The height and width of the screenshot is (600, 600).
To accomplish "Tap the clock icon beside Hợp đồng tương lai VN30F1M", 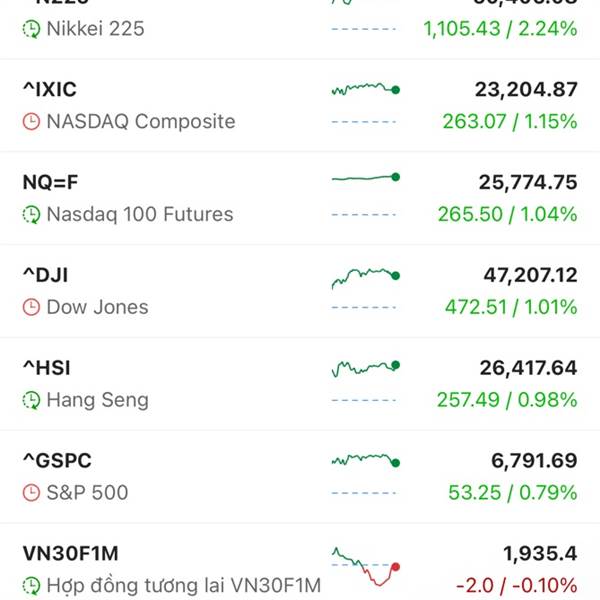I will click(31, 585).
